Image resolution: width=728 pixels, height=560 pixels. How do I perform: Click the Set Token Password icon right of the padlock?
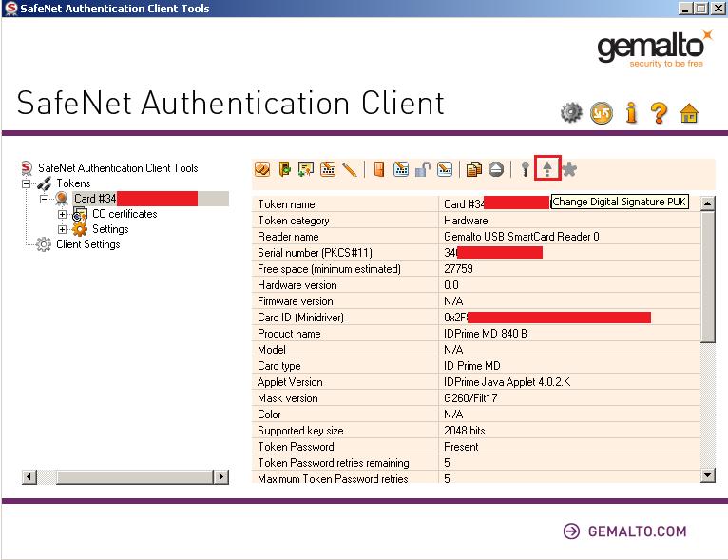(445, 169)
